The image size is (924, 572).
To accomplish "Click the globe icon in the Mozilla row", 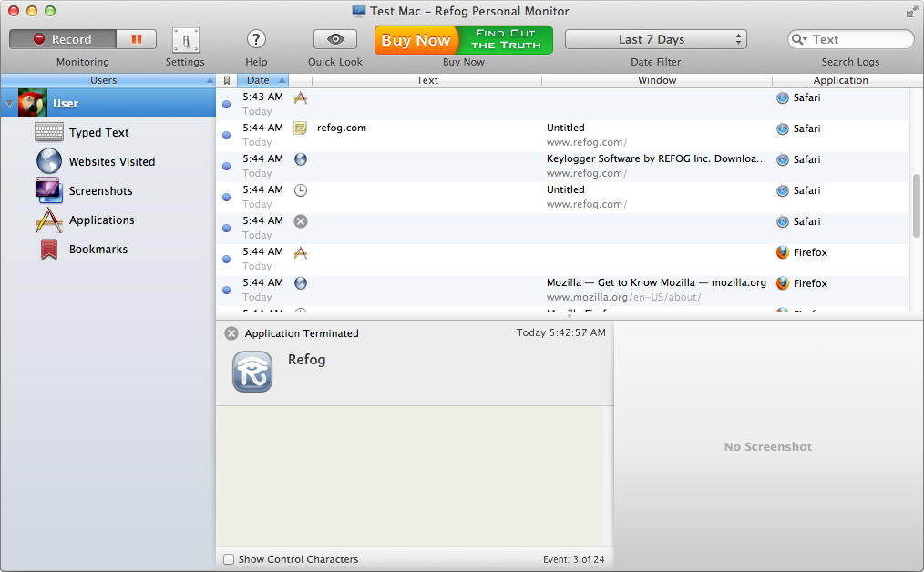I will [301, 282].
